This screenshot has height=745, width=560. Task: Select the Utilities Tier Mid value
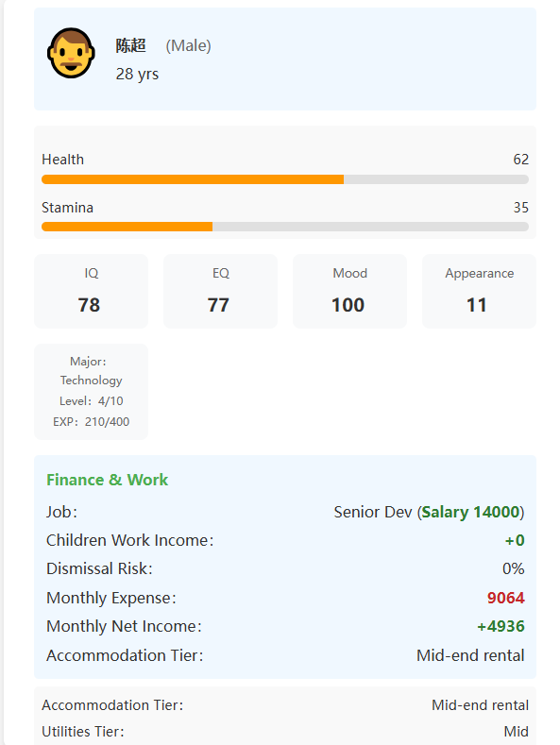click(x=516, y=731)
